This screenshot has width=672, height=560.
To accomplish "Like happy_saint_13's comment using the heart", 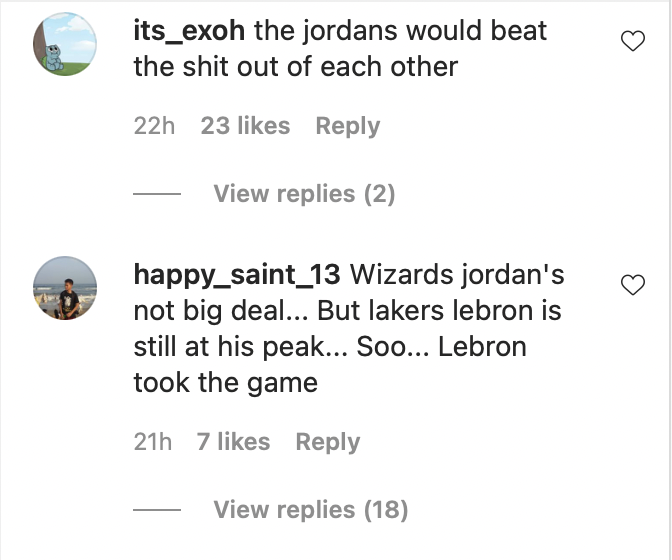I will tap(633, 285).
